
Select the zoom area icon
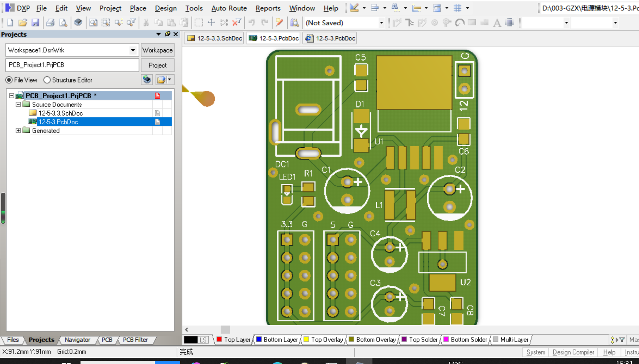106,23
